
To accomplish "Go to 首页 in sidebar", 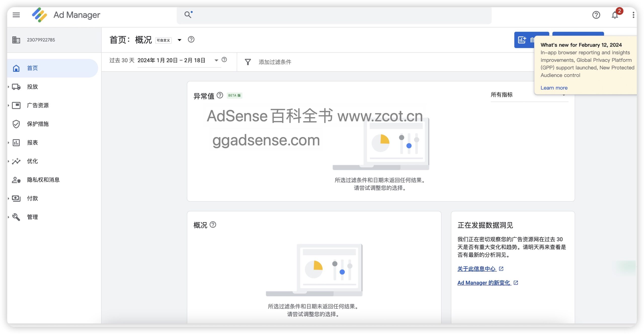I will 52,68.
